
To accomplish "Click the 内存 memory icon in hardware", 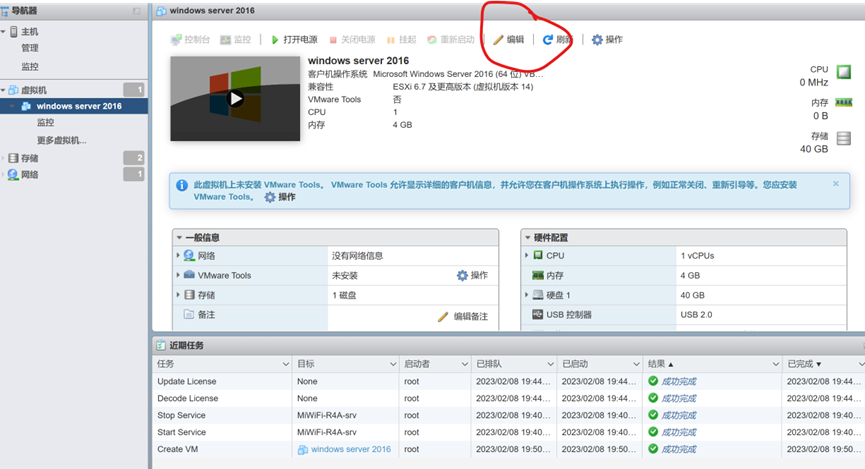I will coord(538,275).
